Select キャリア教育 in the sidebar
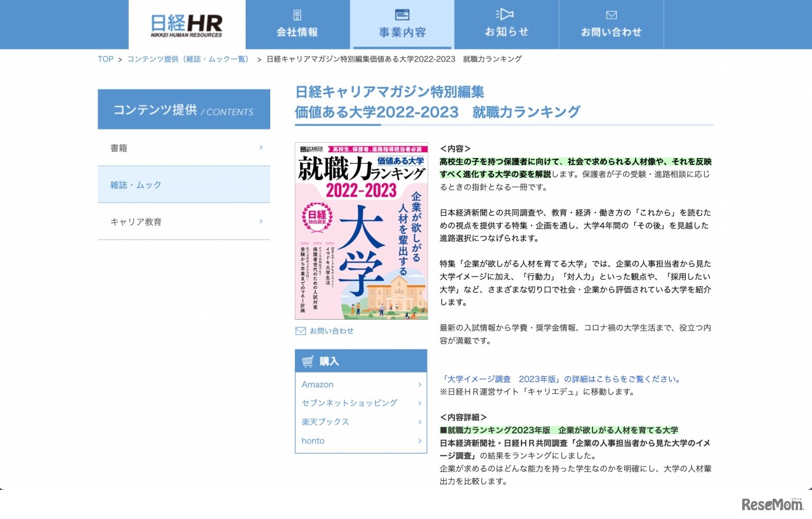Image resolution: width=812 pixels, height=519 pixels. pyautogui.click(x=184, y=221)
